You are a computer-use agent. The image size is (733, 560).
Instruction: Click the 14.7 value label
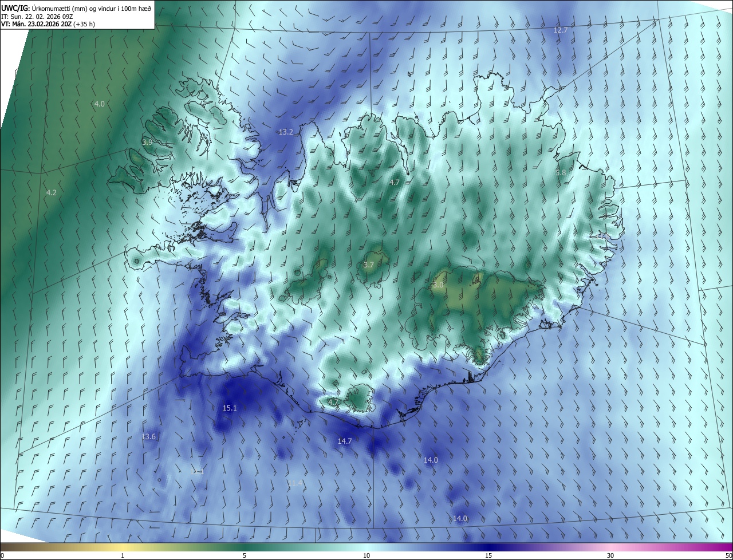click(345, 441)
